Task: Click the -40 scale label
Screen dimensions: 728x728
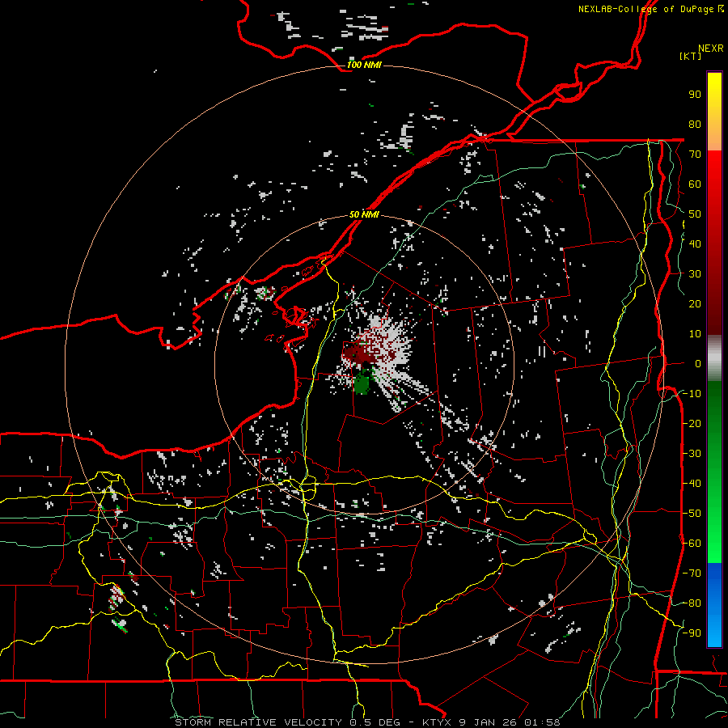Action: pos(692,484)
